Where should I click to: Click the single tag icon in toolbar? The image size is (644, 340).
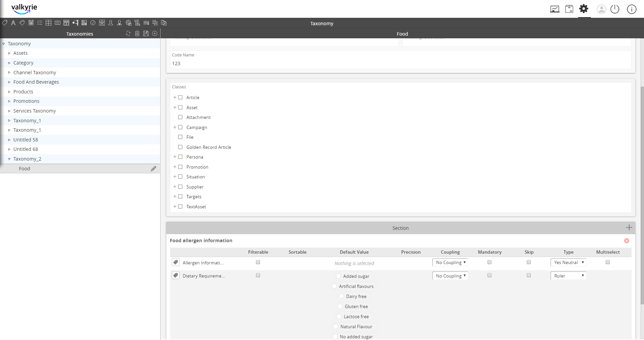(x=5, y=23)
